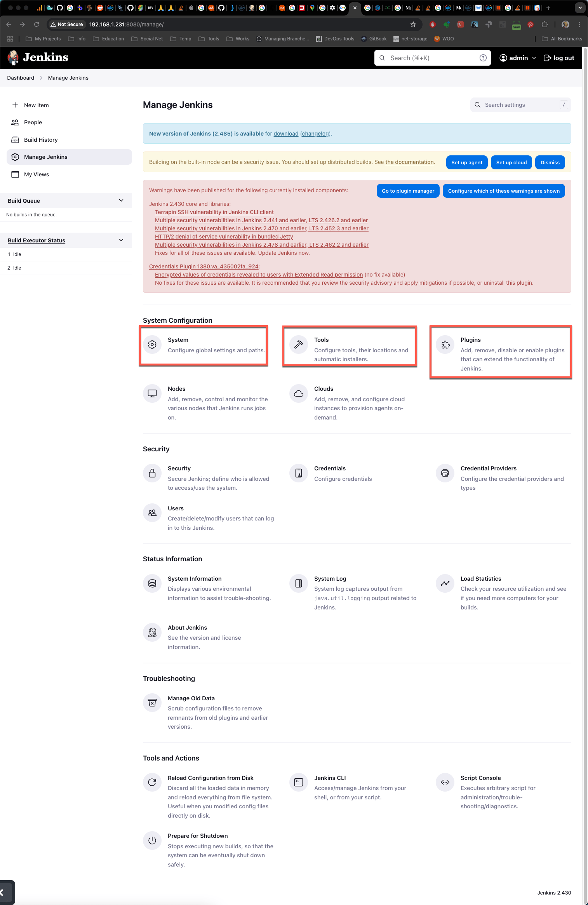Dismiss the built-in node security warning
The image size is (588, 905).
(x=550, y=162)
